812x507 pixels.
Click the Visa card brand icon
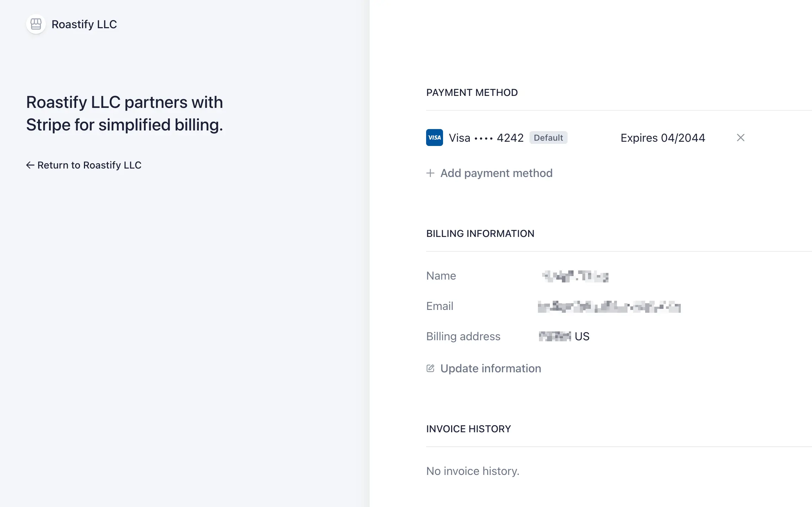coord(434,138)
